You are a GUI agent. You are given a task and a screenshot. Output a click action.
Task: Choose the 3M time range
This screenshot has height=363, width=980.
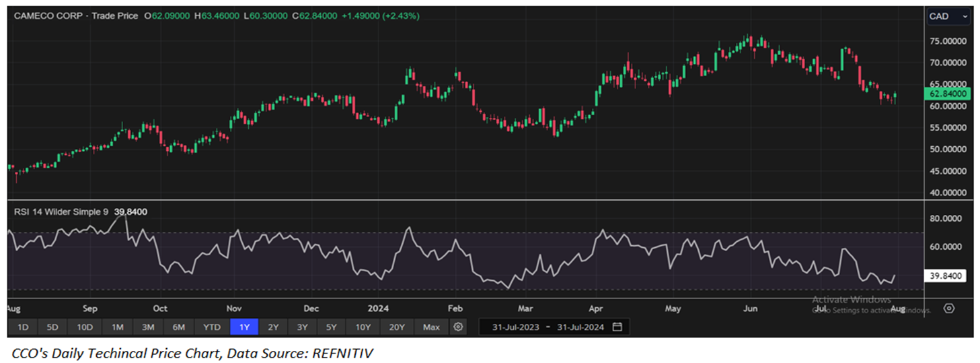148,327
